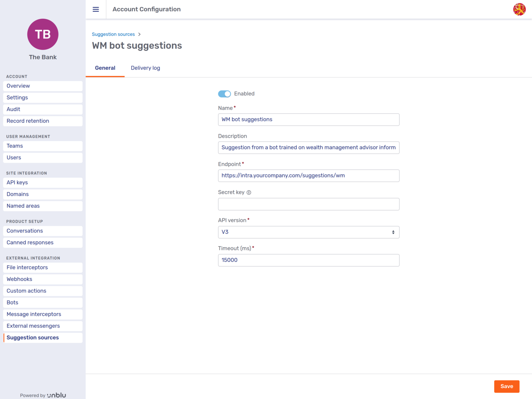Image resolution: width=532 pixels, height=399 pixels.
Task: Open the API version dropdown
Action: click(308, 232)
